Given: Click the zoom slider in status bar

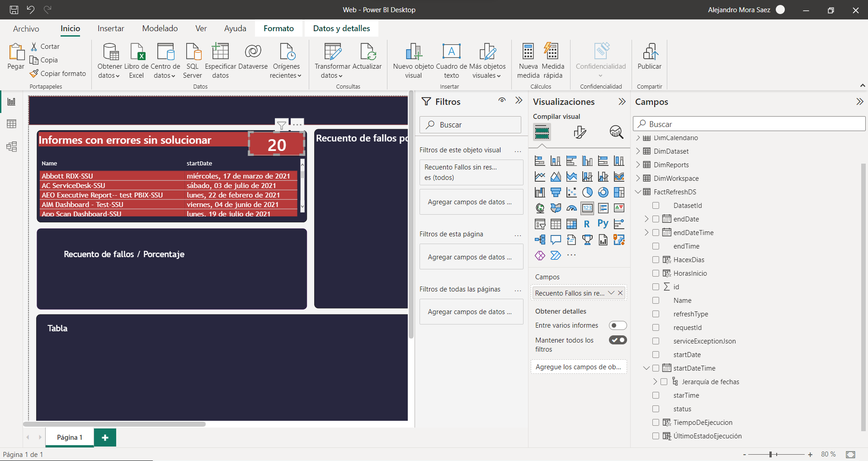Looking at the screenshot, I should (x=771, y=454).
